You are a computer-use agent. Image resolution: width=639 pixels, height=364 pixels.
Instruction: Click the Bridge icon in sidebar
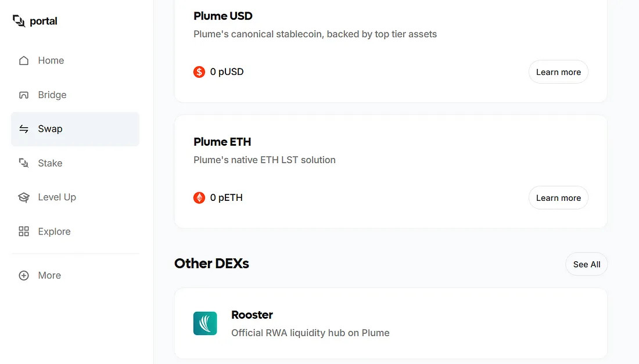(x=24, y=95)
